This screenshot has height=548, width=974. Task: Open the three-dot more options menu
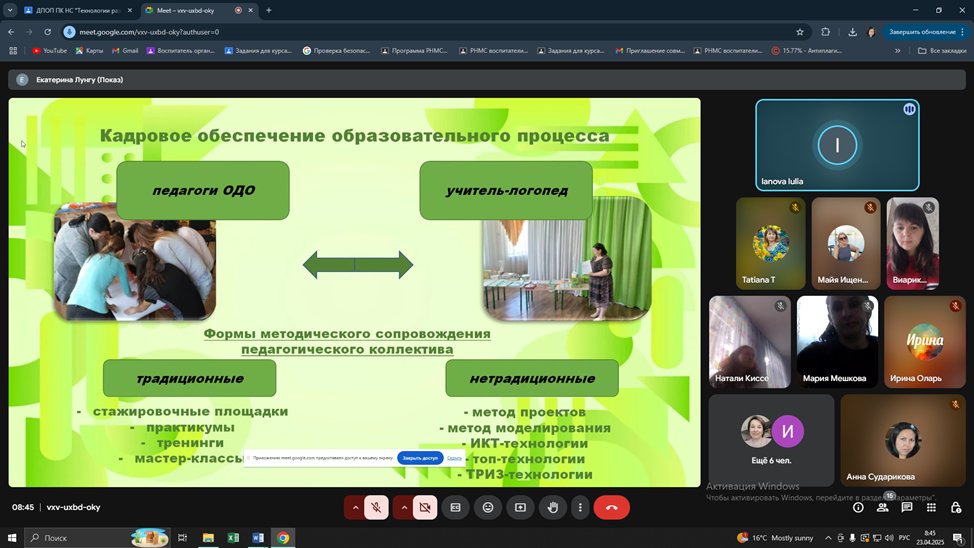pyautogui.click(x=580, y=508)
